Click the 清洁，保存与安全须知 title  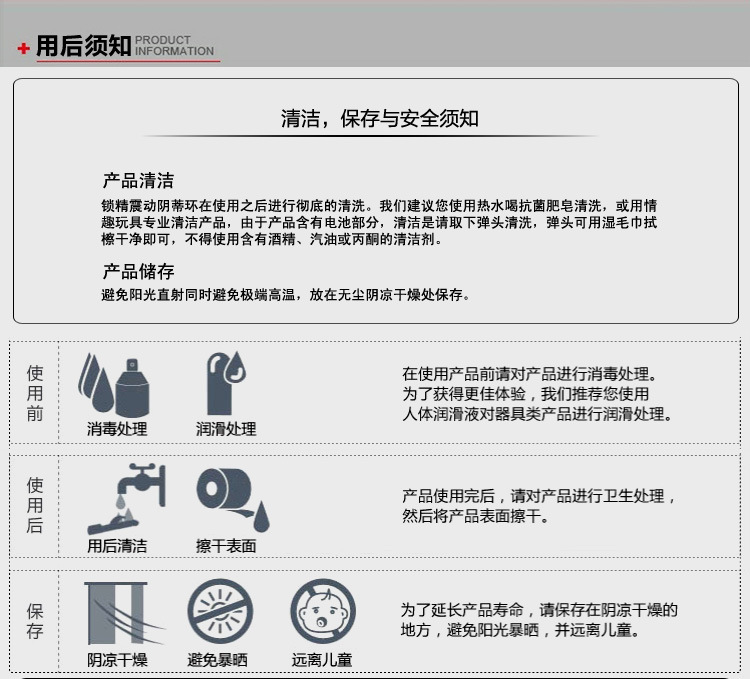pyautogui.click(x=379, y=119)
